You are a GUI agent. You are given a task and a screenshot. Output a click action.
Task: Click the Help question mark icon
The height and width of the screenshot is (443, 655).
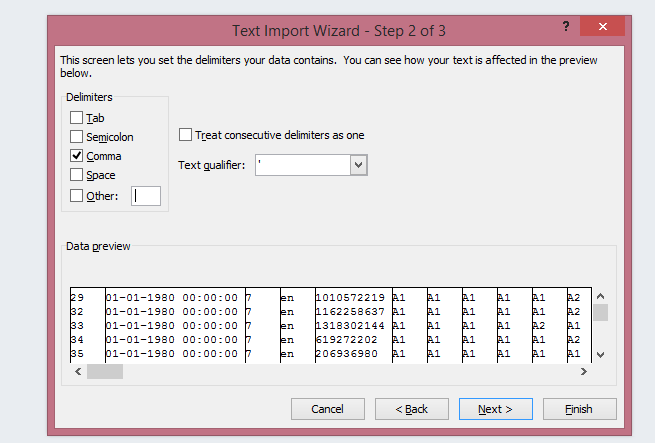[x=567, y=26]
